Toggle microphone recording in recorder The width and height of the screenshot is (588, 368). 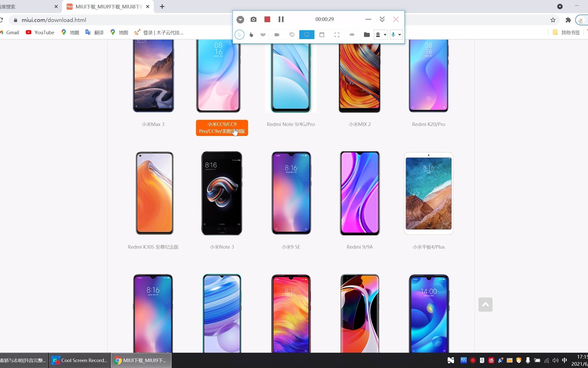(393, 35)
